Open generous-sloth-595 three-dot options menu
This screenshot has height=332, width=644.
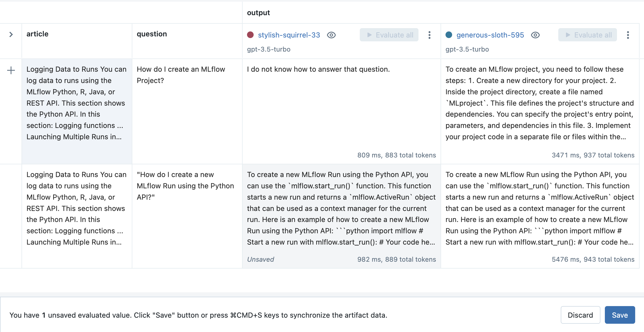(628, 35)
